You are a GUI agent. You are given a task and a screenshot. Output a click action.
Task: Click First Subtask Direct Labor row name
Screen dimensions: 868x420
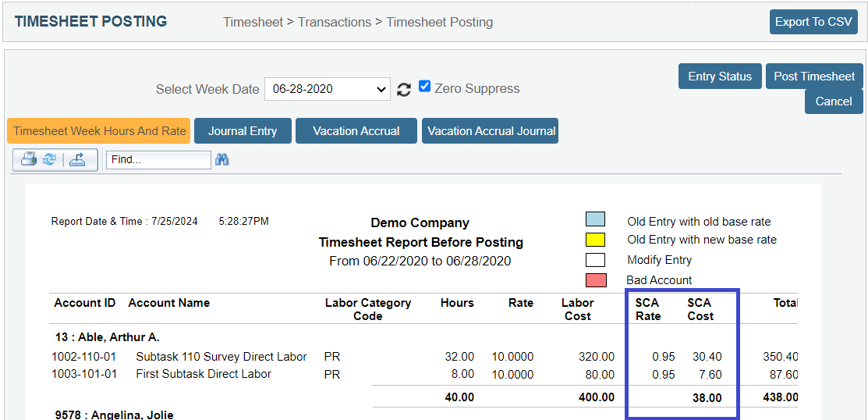pyautogui.click(x=204, y=374)
